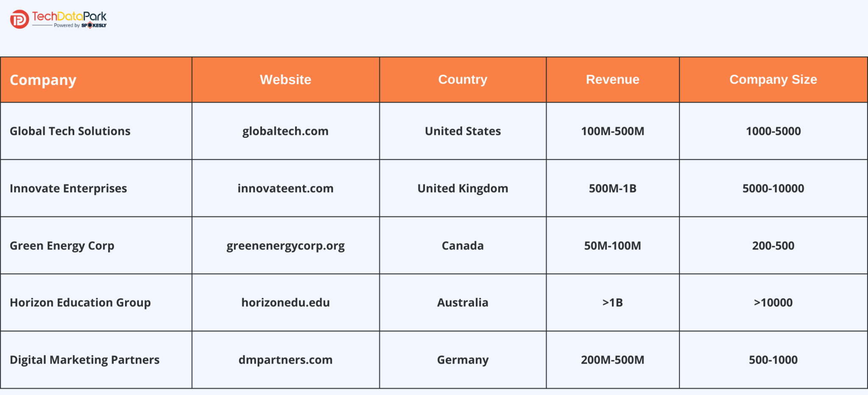Click the Company column header

point(43,79)
